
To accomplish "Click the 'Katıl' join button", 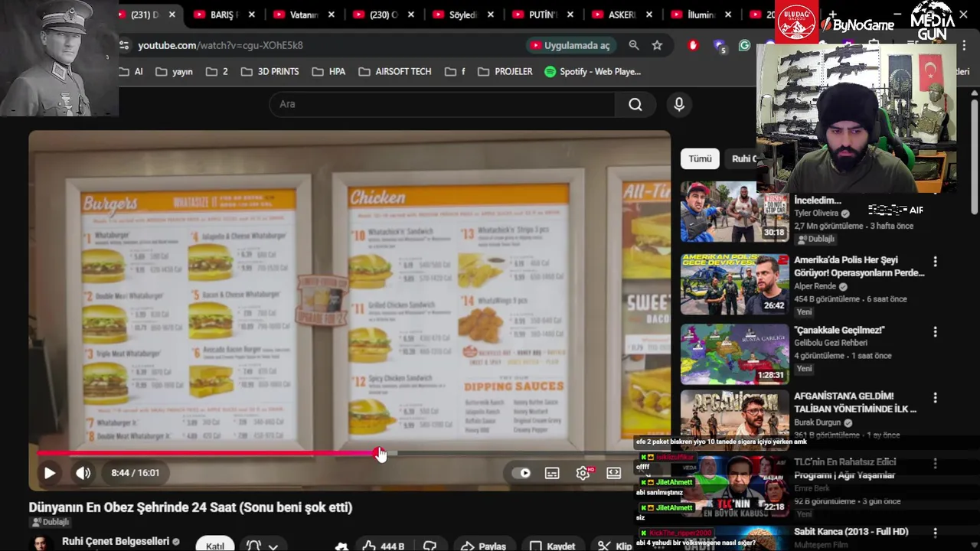I will coord(215,545).
